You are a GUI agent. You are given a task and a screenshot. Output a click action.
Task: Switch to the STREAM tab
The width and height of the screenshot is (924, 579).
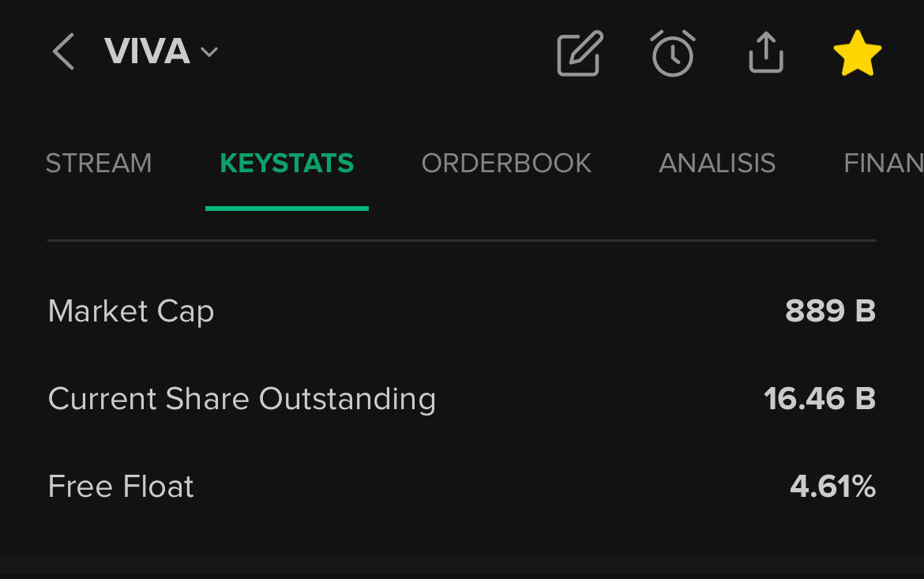tap(99, 164)
